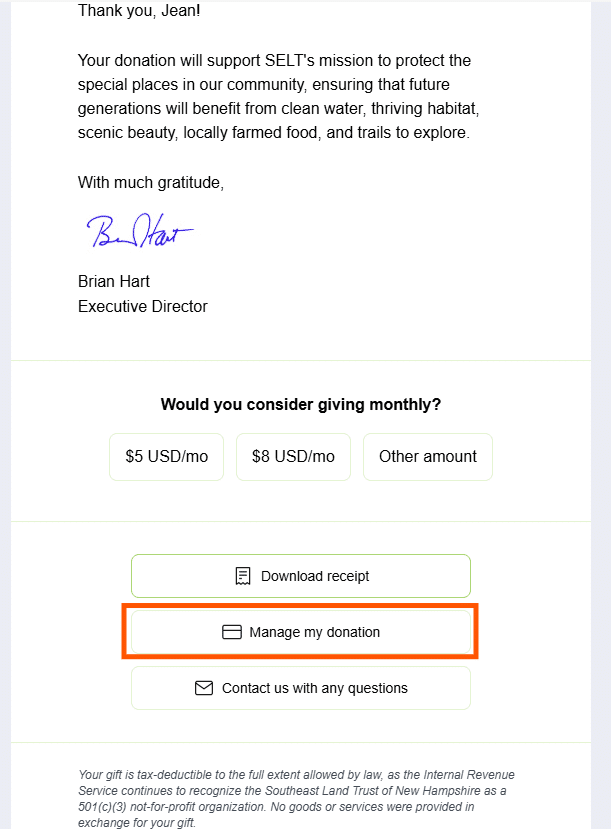This screenshot has width=611, height=829.
Task: Click the tax-deductible disclaimer text
Action: pos(296,798)
